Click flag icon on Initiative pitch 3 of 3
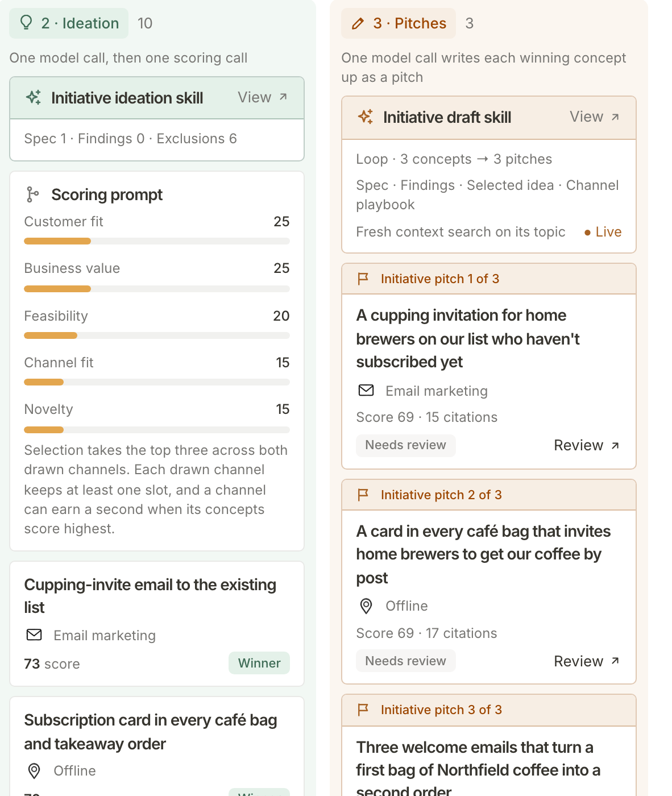The image size is (672, 796). pos(363,710)
